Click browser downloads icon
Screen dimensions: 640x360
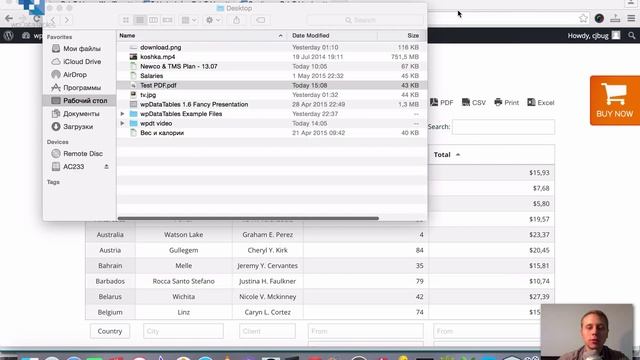click(x=615, y=18)
